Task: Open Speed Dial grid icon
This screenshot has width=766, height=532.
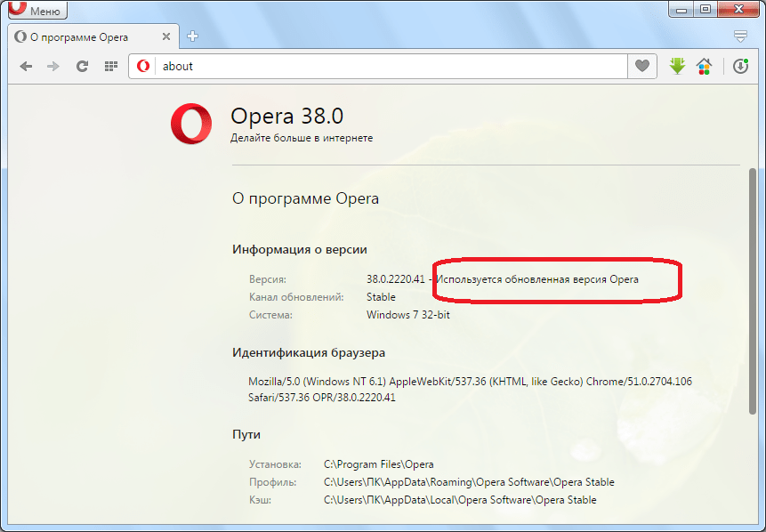Action: tap(110, 66)
